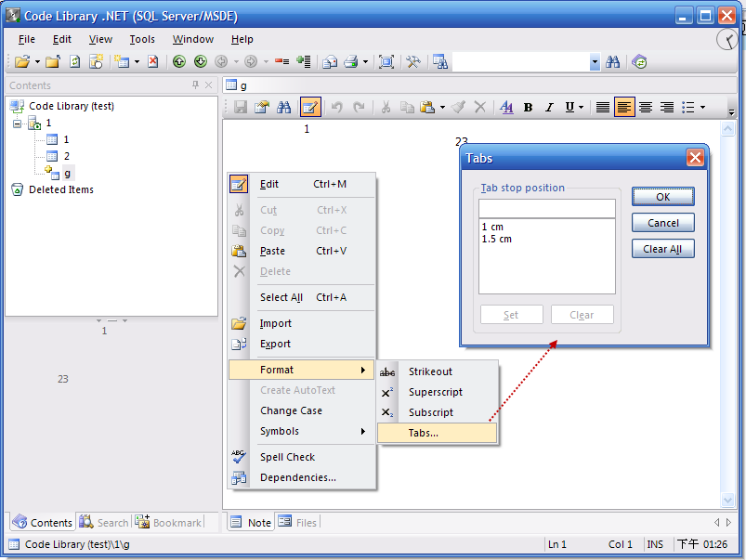Select Code Library (test) root node
Viewport: 746px width, 560px height.
tap(72, 106)
